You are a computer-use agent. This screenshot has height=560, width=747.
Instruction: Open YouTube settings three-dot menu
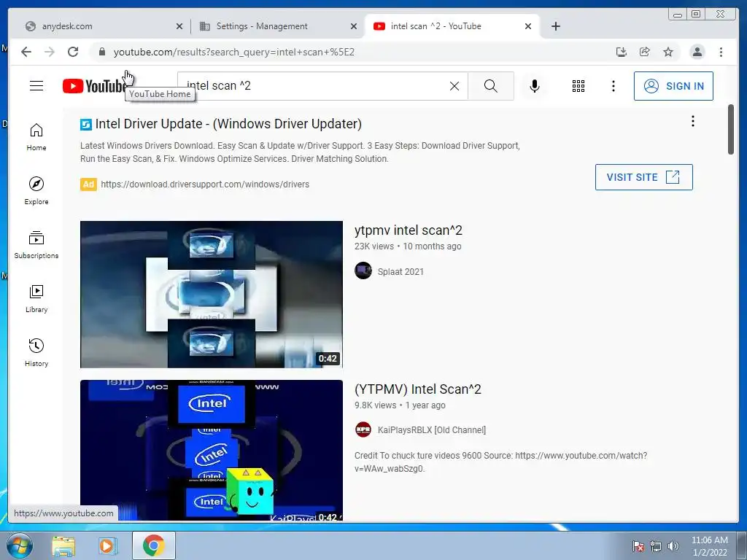pos(613,86)
